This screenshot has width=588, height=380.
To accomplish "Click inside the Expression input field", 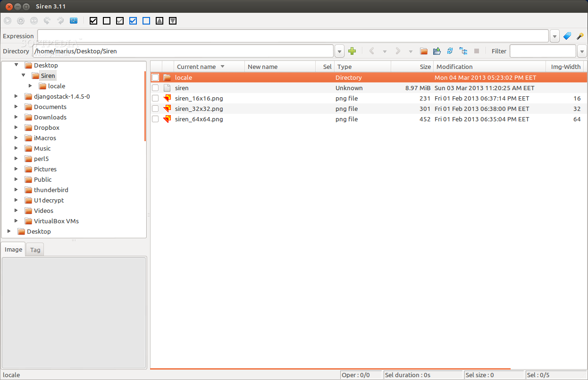I will coord(293,36).
